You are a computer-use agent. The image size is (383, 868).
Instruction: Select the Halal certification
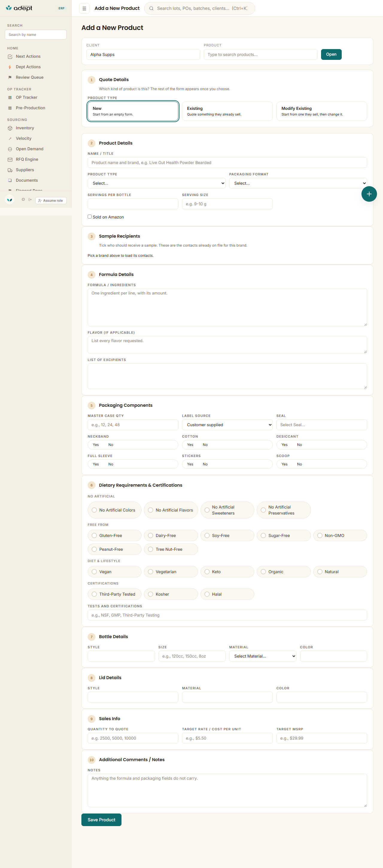click(227, 594)
